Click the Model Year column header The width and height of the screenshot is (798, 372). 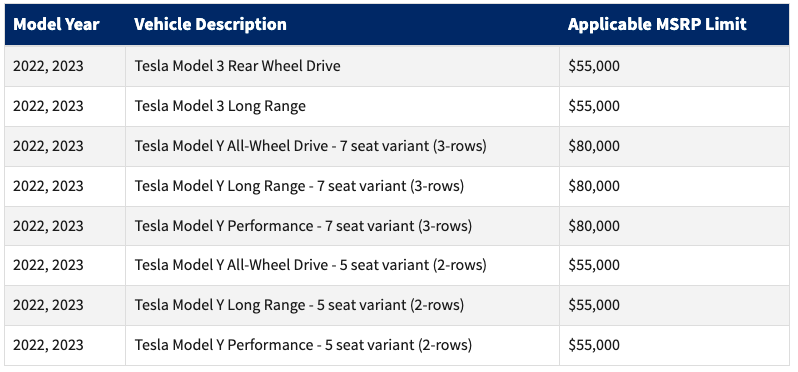pyautogui.click(x=56, y=24)
